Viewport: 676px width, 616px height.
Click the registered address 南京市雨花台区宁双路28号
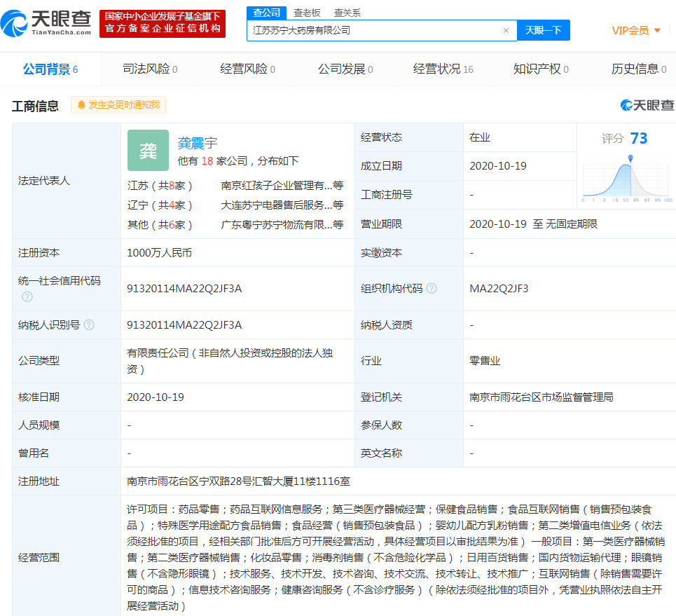coord(238,481)
